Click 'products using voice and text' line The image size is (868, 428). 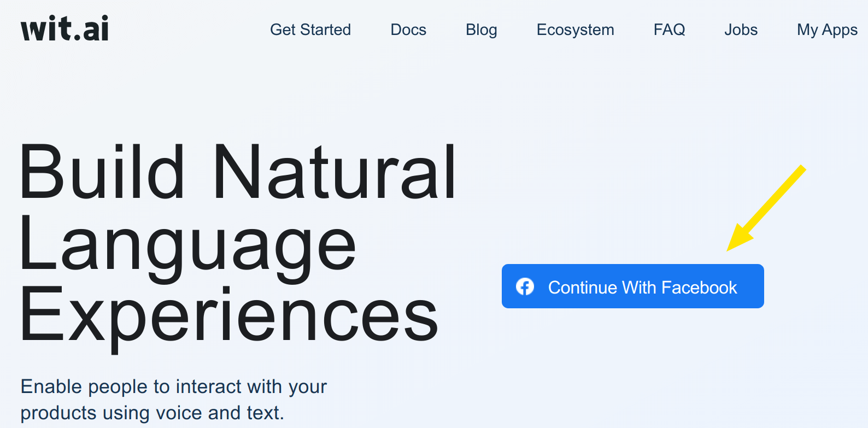[153, 413]
